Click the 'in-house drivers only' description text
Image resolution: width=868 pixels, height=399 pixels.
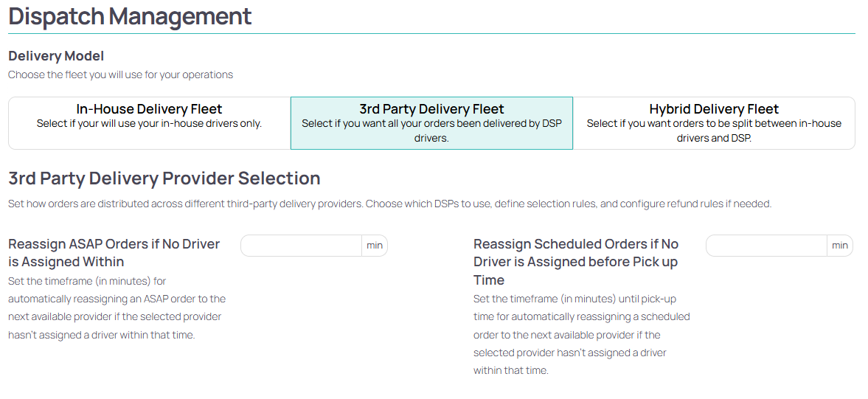click(150, 123)
